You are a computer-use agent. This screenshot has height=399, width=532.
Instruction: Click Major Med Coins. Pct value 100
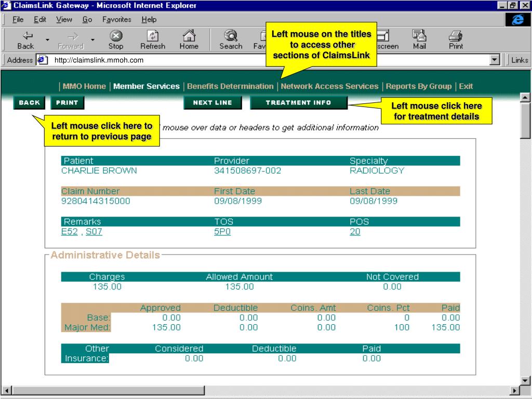[402, 327]
